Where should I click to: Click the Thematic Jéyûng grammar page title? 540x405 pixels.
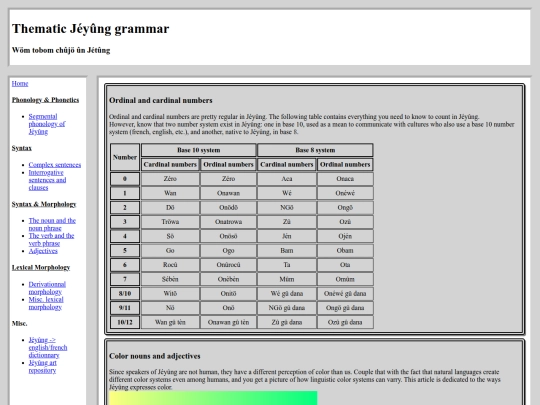(x=90, y=29)
